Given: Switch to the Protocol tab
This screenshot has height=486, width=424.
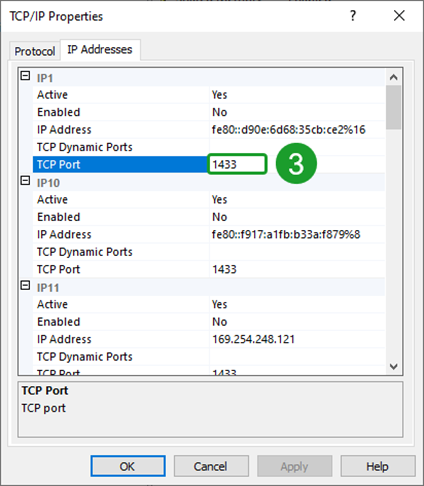Looking at the screenshot, I should coord(35,51).
